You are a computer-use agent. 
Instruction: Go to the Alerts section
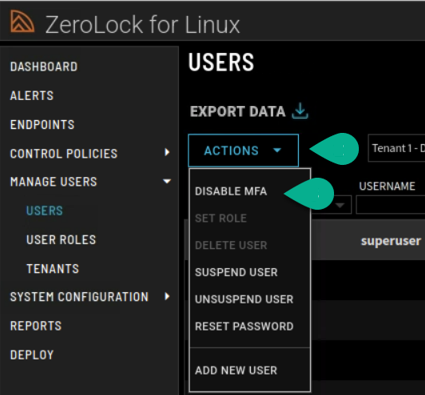[x=32, y=96]
